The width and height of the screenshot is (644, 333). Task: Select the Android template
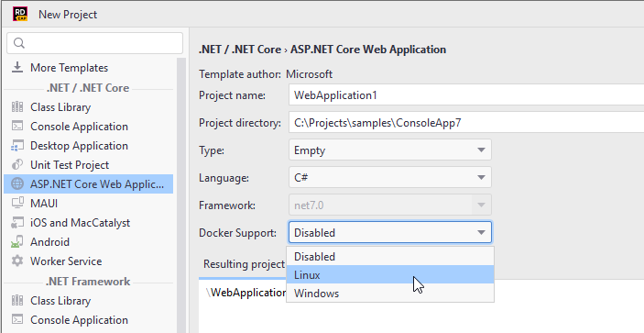click(88, 242)
